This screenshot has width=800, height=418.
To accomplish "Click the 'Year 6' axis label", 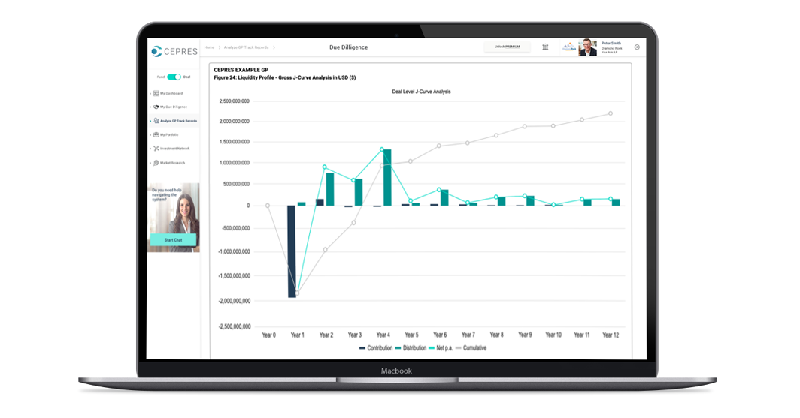I will (440, 335).
